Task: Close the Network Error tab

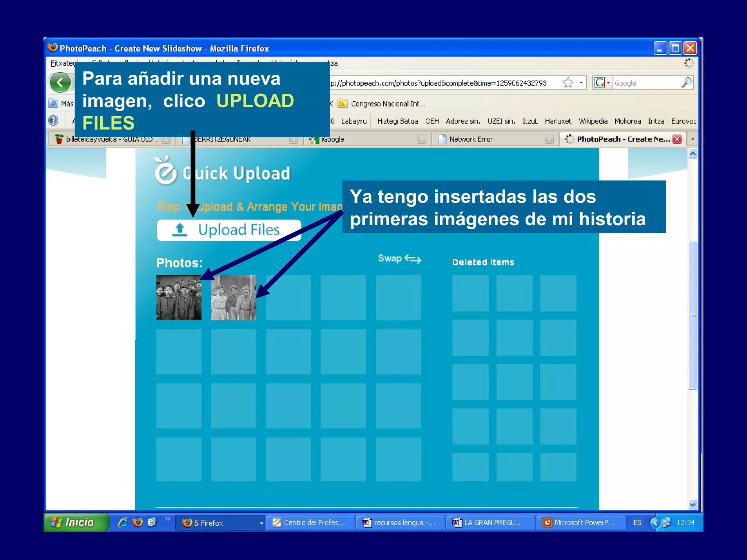Action: click(549, 139)
